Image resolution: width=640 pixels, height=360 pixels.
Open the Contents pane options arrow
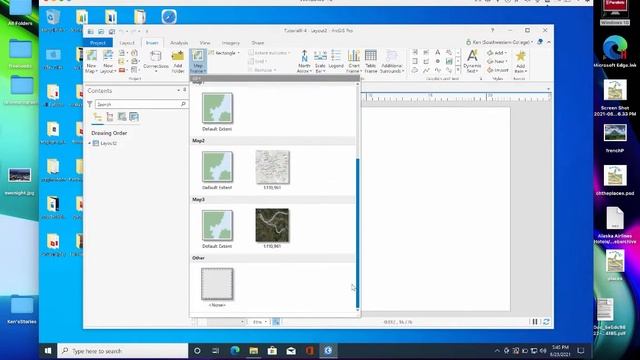[178, 90]
